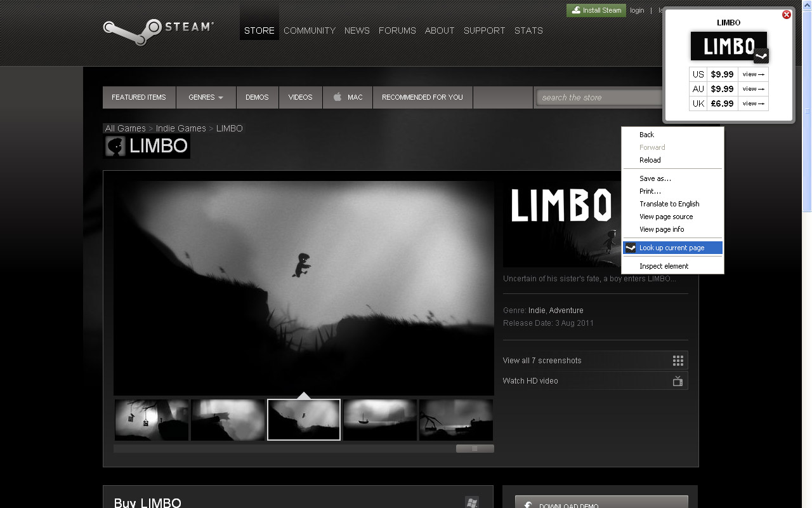This screenshot has width=812, height=508.
Task: Click the large LIMBO screenshot of the jumping boy
Action: click(x=304, y=288)
